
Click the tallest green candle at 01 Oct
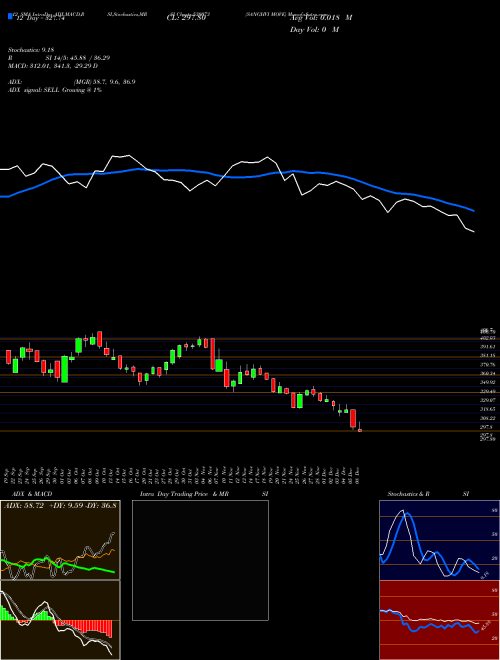point(64,369)
